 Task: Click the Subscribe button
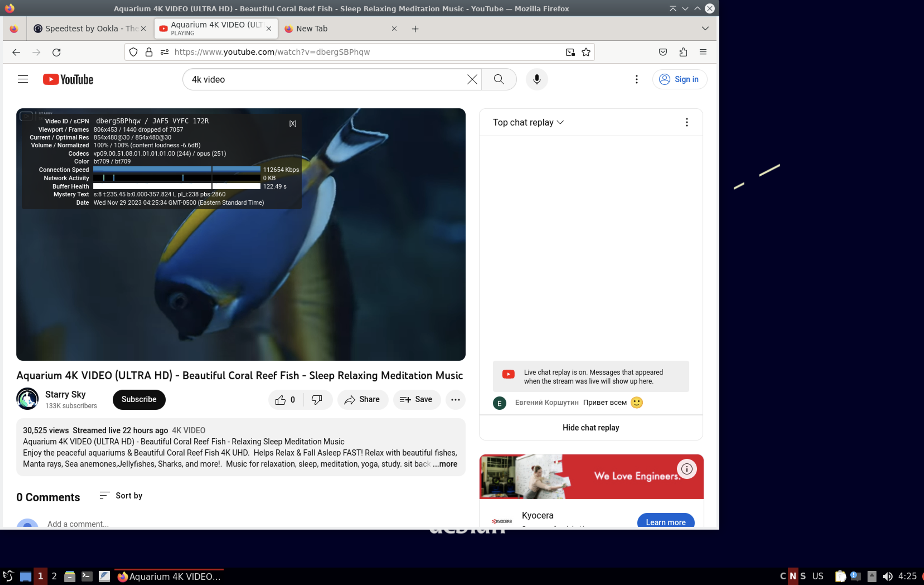(139, 399)
